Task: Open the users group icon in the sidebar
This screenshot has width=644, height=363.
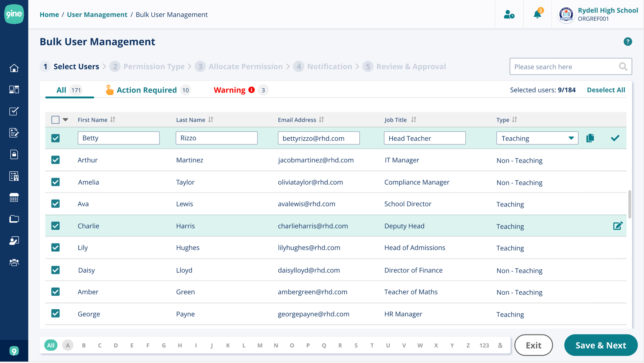Action: (x=14, y=262)
